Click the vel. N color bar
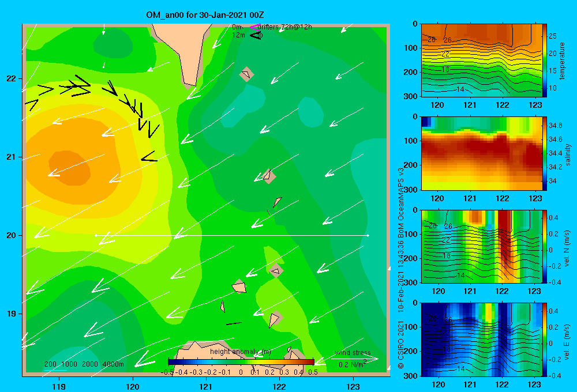Image resolution: width=577 pixels, height=392 pixels. [545, 246]
